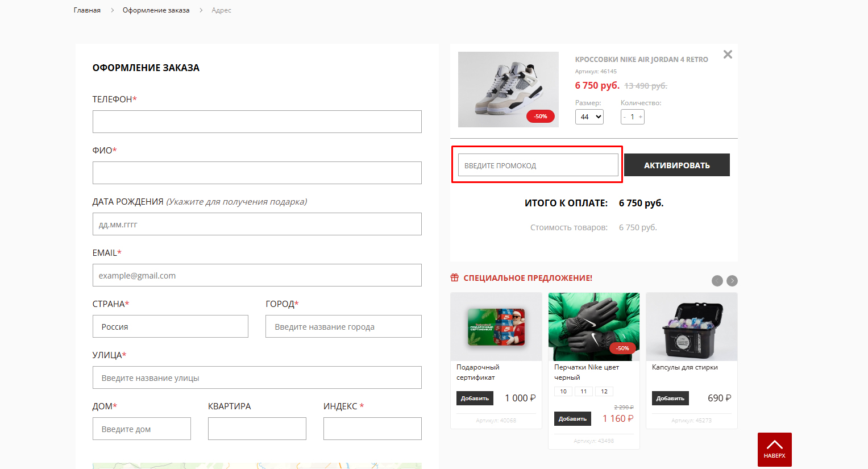Click the total amount 6 750 руб.
The height and width of the screenshot is (469, 868).
click(641, 203)
